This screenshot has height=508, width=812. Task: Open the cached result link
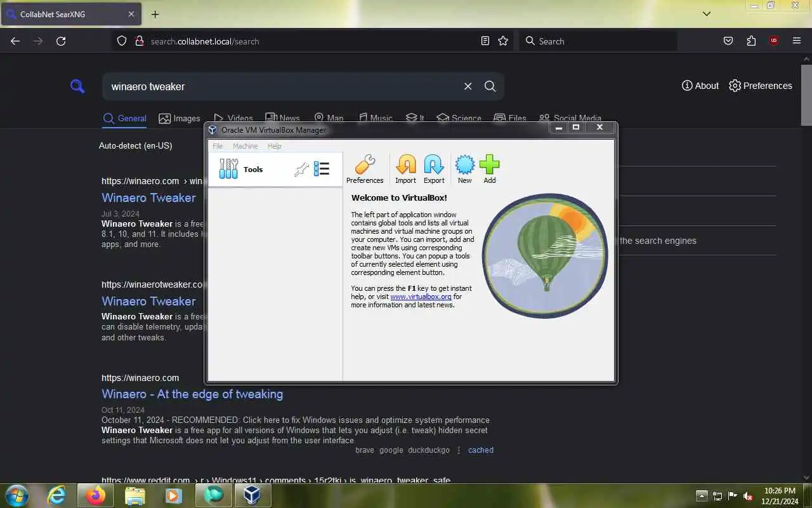point(481,450)
